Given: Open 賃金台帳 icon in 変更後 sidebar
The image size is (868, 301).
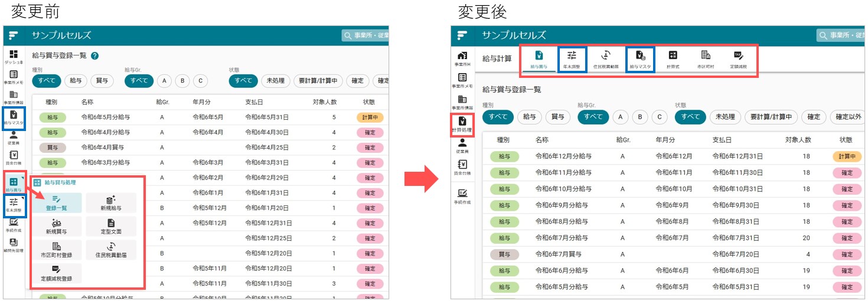Looking at the screenshot, I should 462,168.
